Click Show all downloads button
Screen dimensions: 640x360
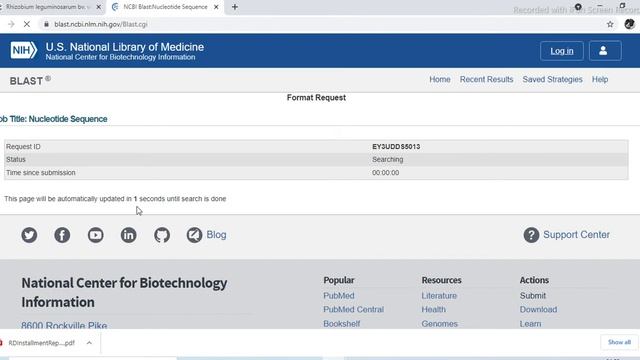619,342
